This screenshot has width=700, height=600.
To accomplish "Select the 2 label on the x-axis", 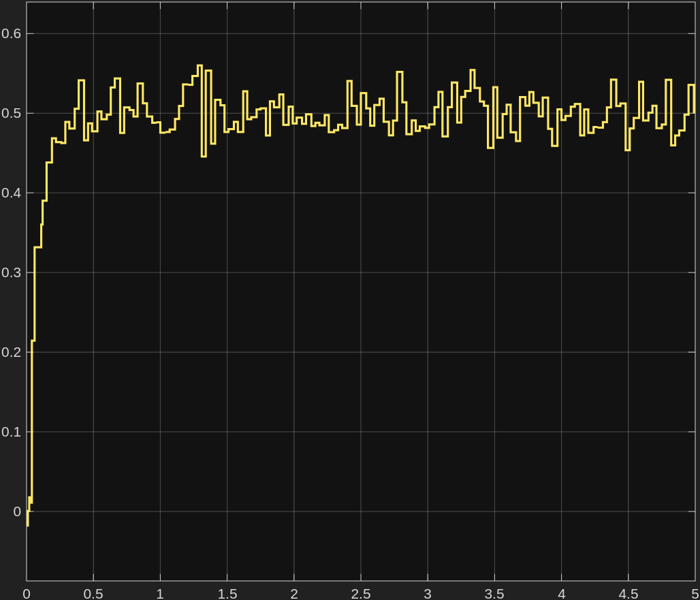I will (293, 593).
